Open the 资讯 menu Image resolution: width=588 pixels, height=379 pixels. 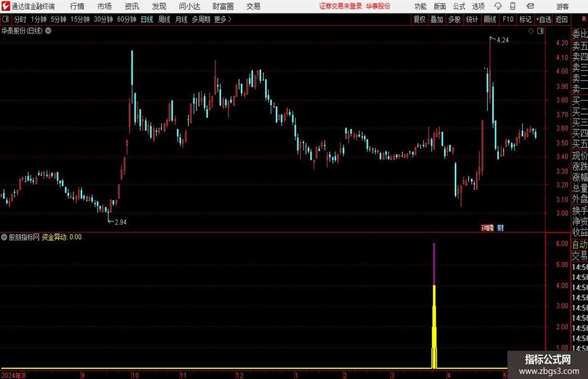(132, 6)
